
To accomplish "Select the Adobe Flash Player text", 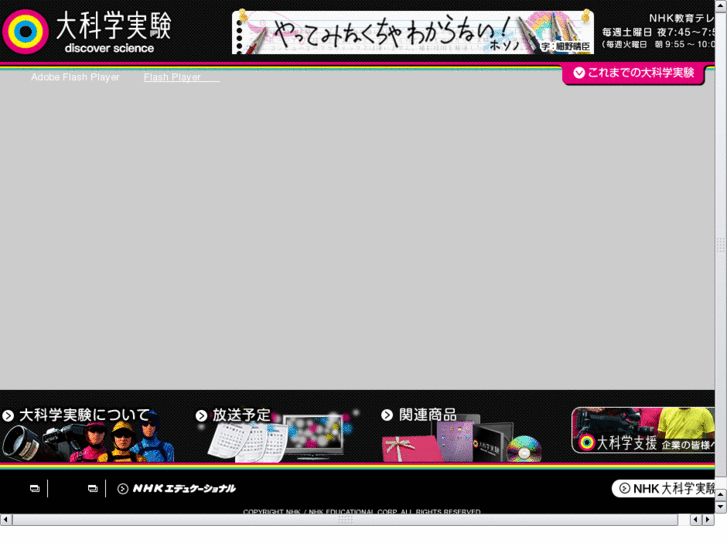I will coord(75,77).
